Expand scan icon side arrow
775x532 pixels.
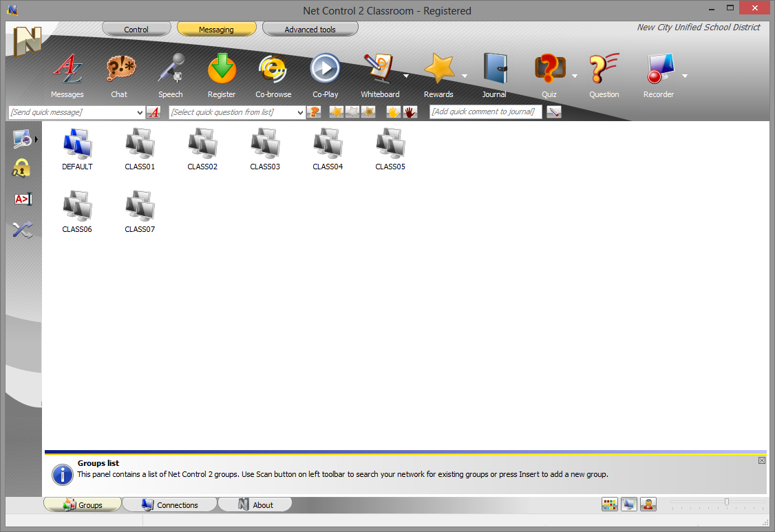point(36,140)
